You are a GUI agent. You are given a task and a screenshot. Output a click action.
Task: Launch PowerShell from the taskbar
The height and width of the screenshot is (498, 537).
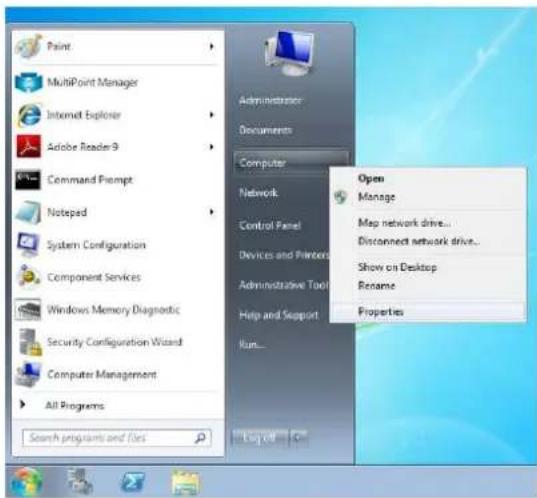click(133, 482)
